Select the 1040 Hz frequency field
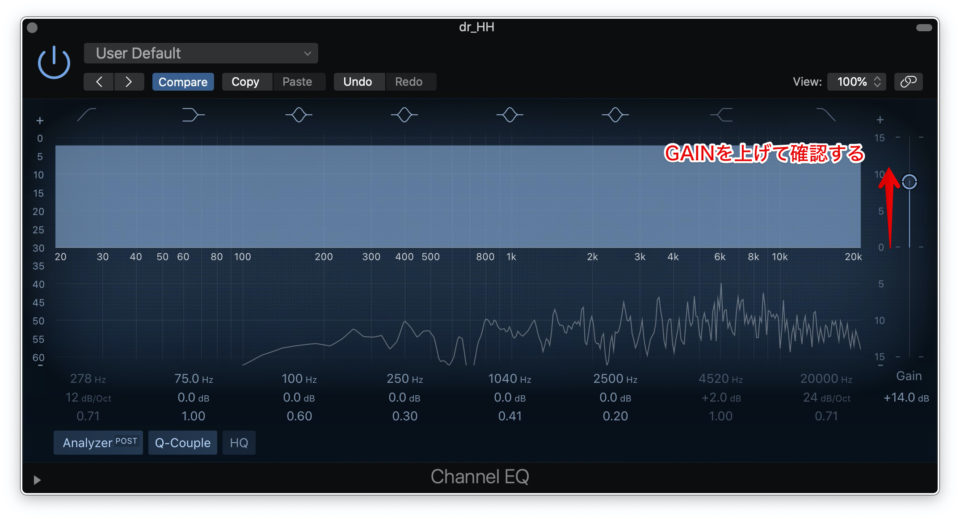The image size is (960, 519). (510, 379)
